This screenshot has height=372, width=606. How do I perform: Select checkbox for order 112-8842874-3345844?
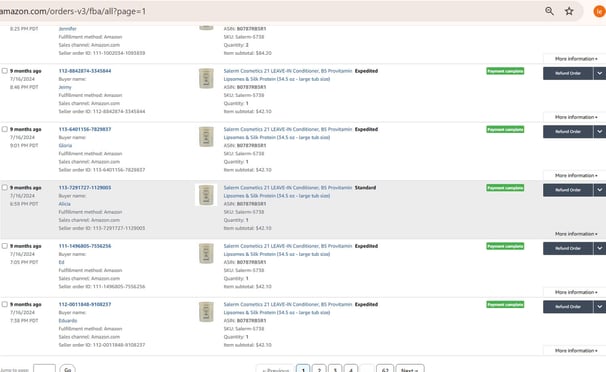pyautogui.click(x=5, y=71)
